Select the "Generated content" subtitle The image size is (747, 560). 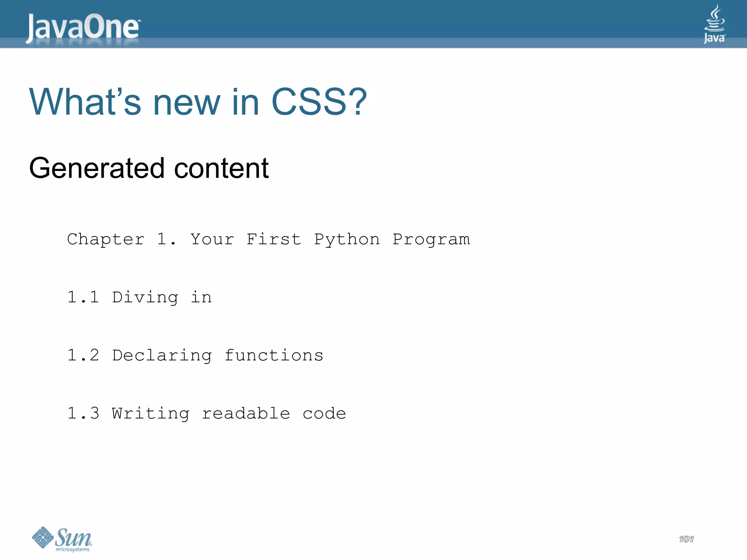pos(149,168)
